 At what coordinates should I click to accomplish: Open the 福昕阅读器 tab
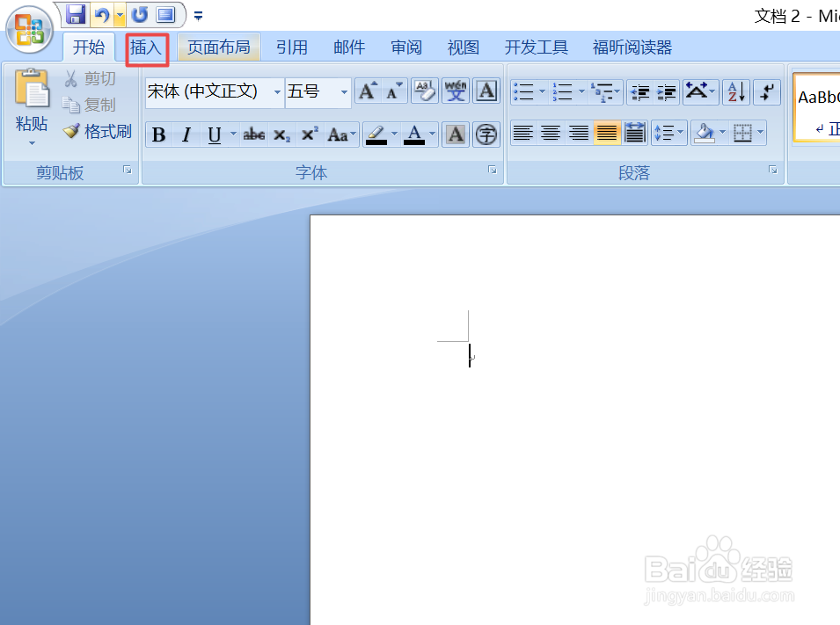tap(632, 47)
